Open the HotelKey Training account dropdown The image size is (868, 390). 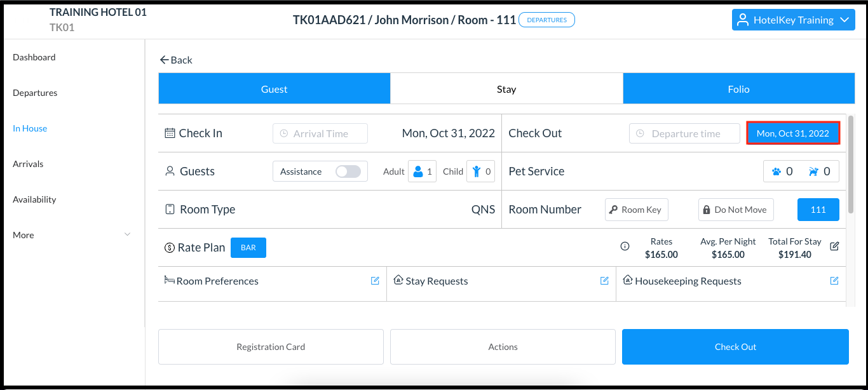[793, 20]
